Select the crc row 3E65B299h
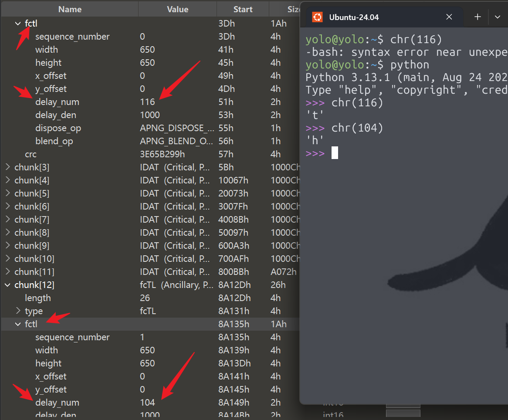This screenshot has height=420, width=508. (30, 154)
